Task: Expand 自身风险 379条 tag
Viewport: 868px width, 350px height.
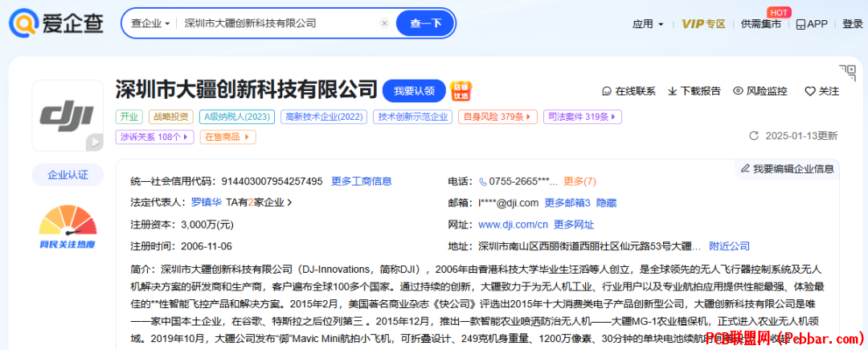Action: click(497, 117)
